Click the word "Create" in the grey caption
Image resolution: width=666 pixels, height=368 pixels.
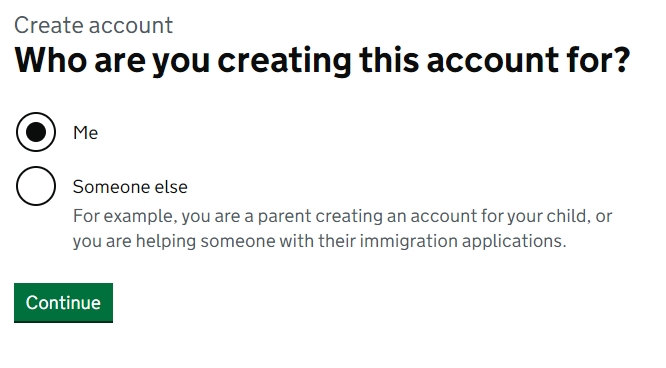(x=48, y=25)
